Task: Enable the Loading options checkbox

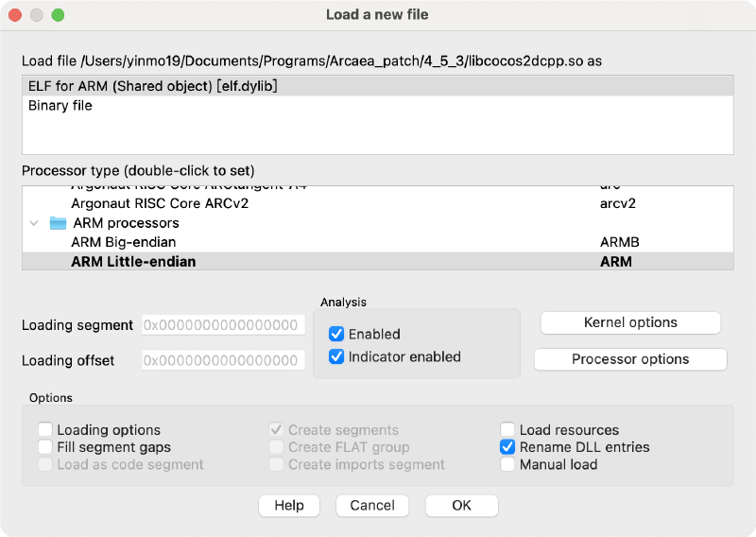Action: 45,430
